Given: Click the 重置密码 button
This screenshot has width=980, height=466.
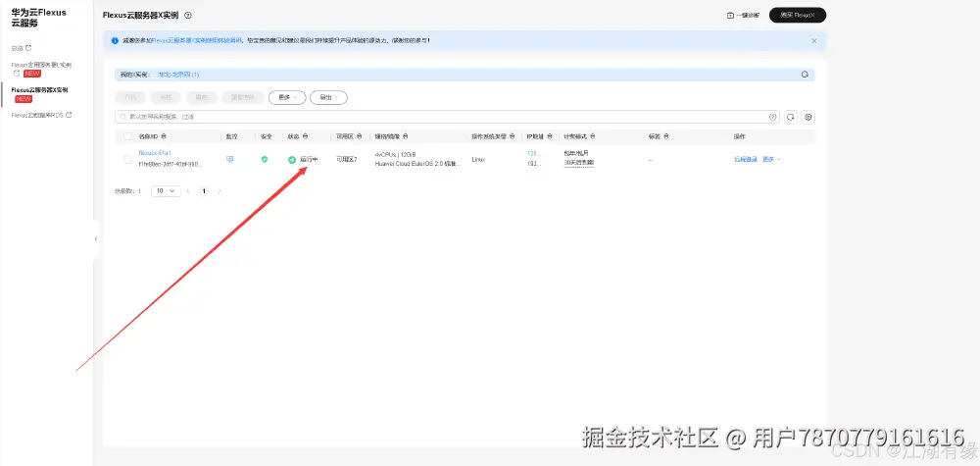Looking at the screenshot, I should click(242, 97).
